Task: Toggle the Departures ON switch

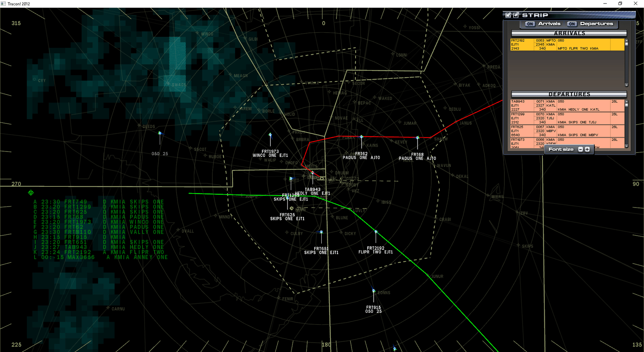Action: pyautogui.click(x=572, y=24)
